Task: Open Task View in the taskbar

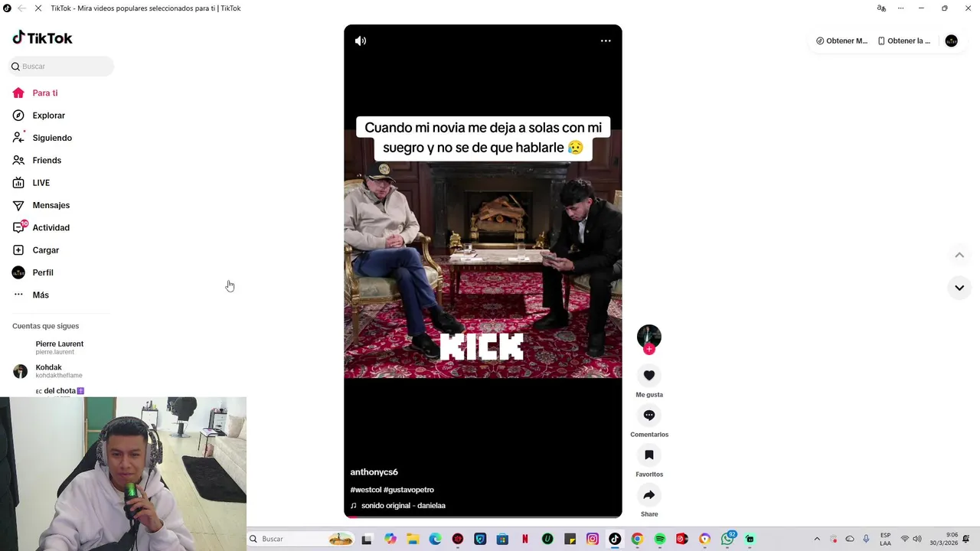Action: [x=367, y=540]
